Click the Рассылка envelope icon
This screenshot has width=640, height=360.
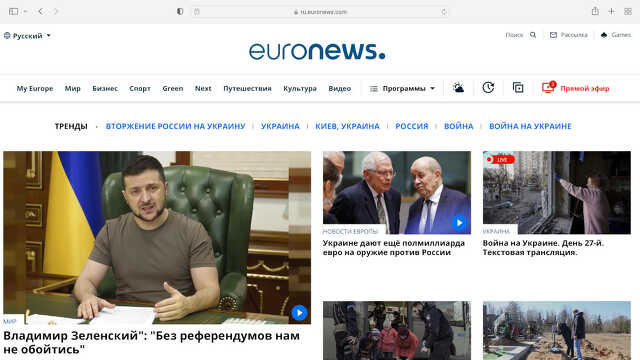pyautogui.click(x=553, y=35)
